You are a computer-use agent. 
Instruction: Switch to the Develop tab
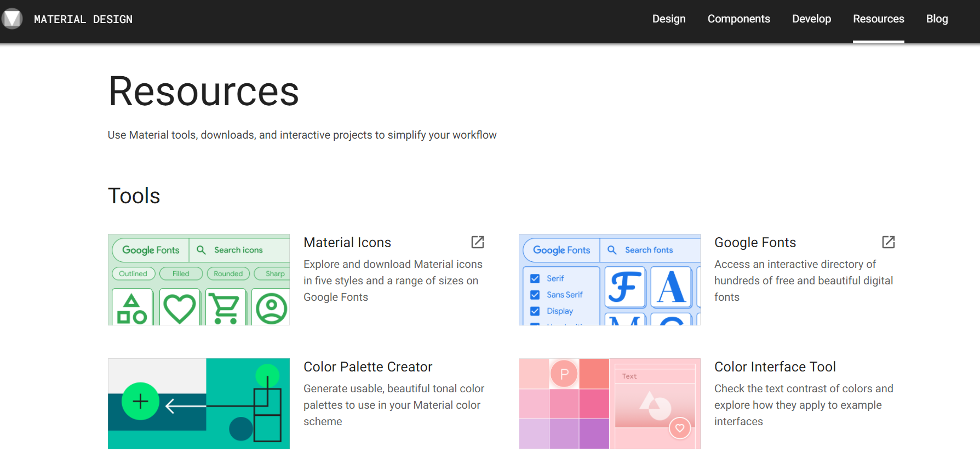(811, 19)
